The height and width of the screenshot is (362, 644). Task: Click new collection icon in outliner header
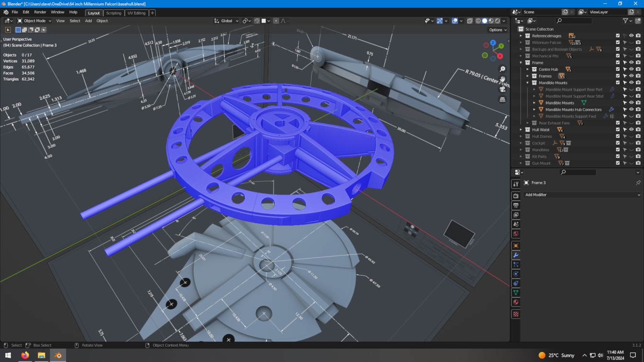638,21
